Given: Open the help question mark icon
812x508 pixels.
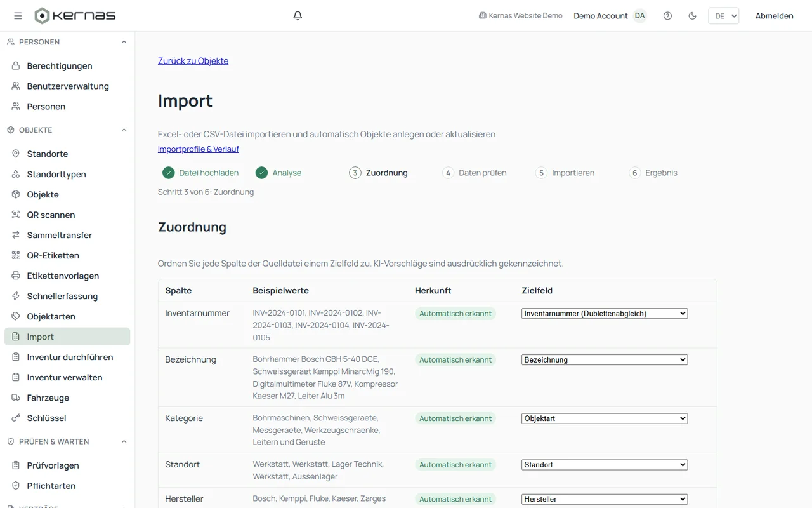Looking at the screenshot, I should click(667, 16).
